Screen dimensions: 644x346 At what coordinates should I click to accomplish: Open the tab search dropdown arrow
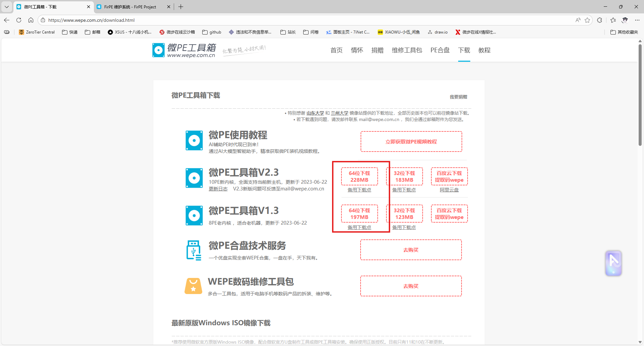pos(6,7)
